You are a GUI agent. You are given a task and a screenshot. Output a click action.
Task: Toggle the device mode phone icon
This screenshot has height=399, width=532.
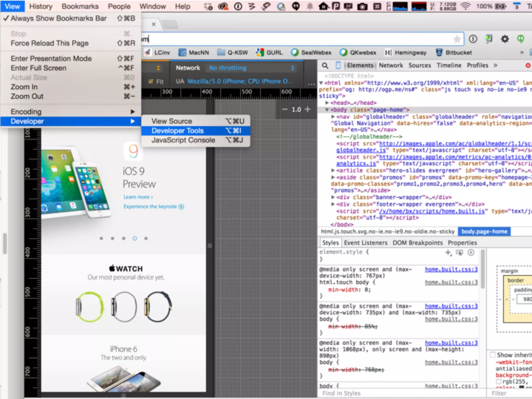[338, 65]
